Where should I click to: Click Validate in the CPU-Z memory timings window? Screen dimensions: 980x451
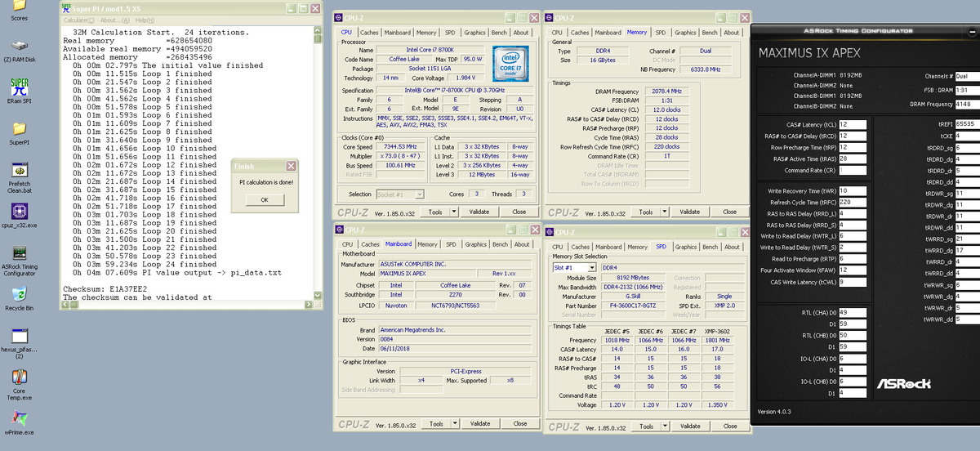click(x=689, y=212)
